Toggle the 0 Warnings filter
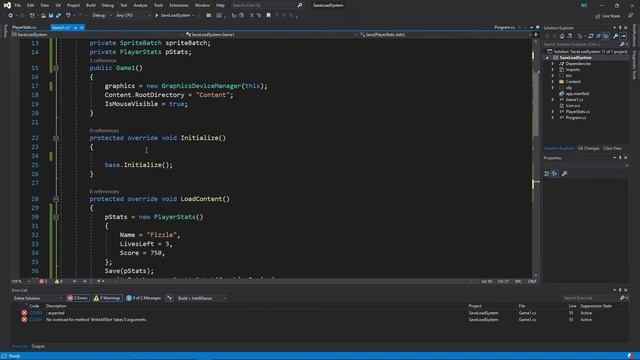This screenshot has height=360, width=640. (x=107, y=298)
